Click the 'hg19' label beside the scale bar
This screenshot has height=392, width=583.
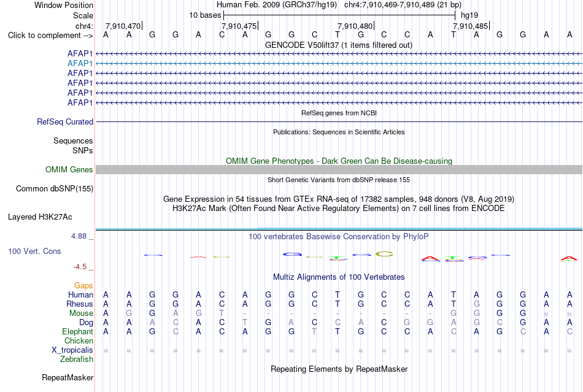pos(469,15)
